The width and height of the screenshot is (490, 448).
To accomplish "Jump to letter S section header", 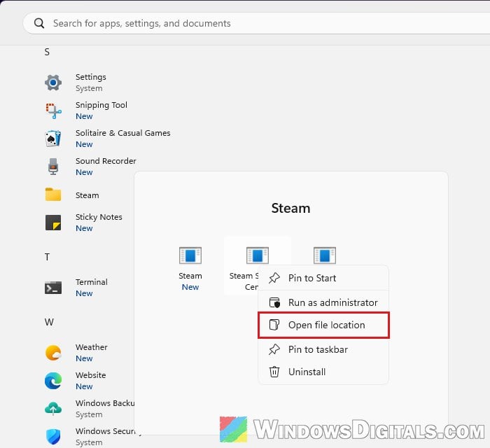I will (47, 52).
